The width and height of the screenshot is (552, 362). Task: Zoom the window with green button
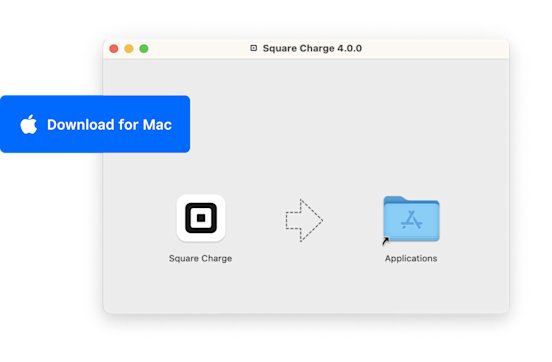144,49
